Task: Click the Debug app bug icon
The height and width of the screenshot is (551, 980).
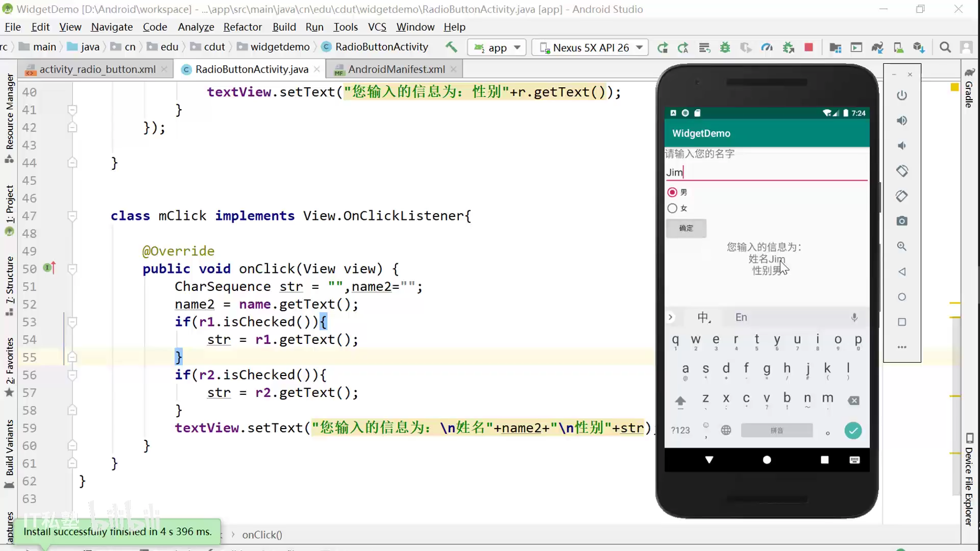Action: 725,47
